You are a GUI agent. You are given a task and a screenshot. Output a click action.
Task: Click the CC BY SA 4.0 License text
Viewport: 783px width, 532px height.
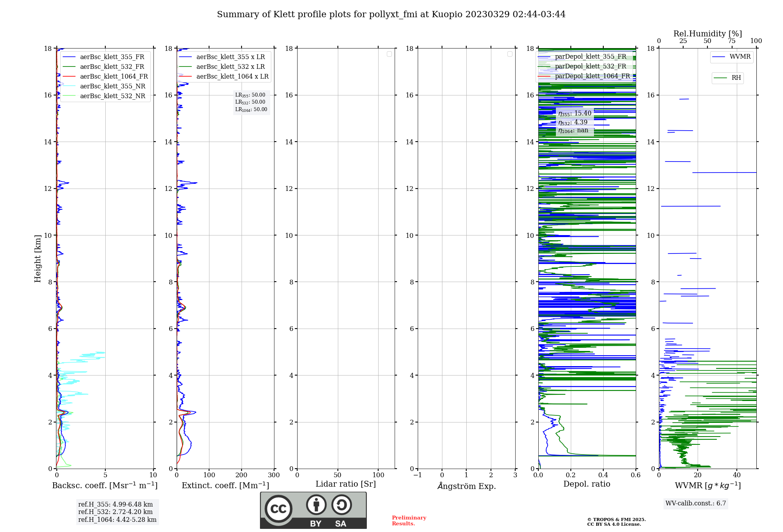point(614,524)
